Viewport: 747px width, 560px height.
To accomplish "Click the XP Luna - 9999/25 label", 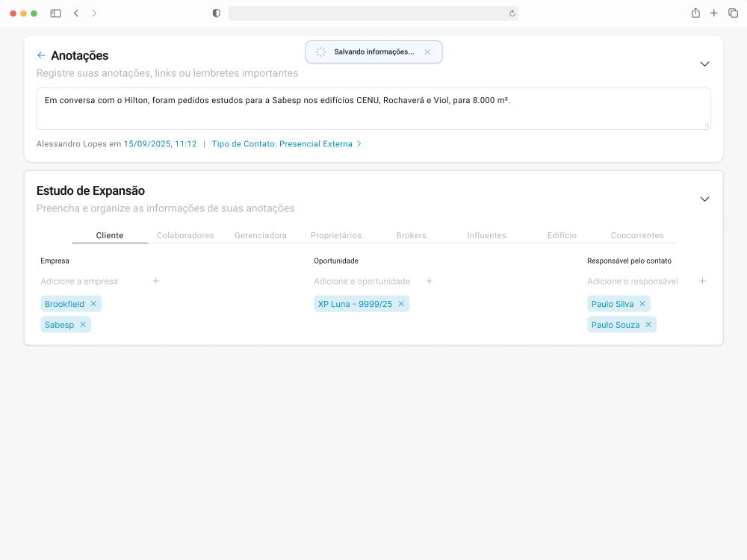I will (355, 304).
